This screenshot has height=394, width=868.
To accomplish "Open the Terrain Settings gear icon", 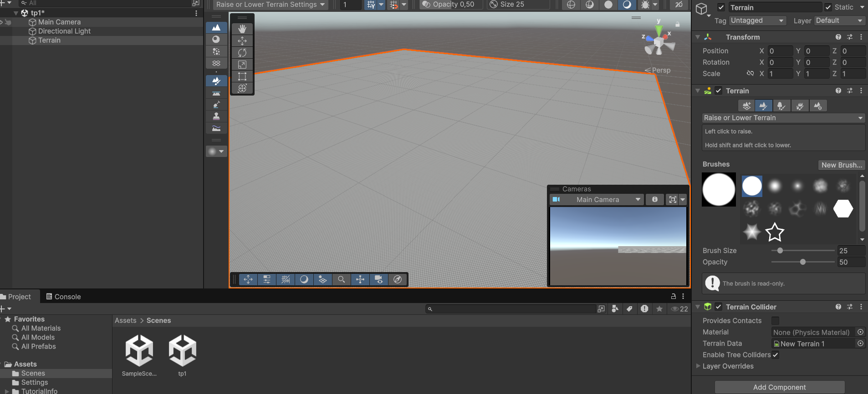I will 818,106.
